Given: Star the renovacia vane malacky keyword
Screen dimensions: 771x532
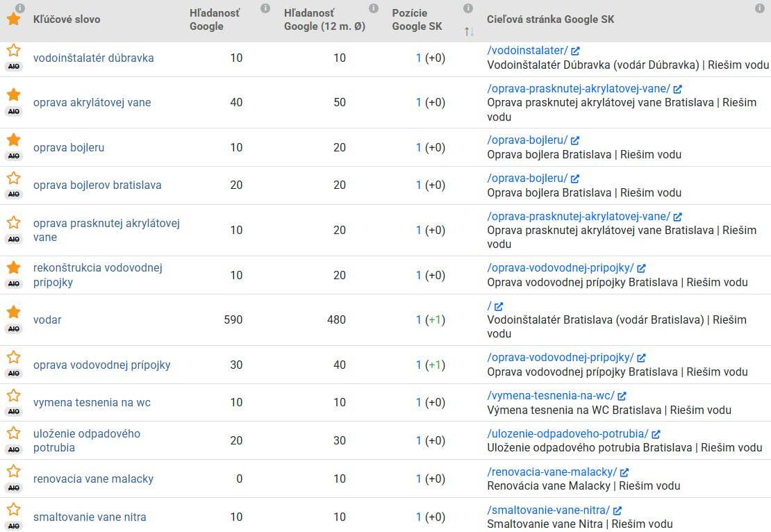Looking at the screenshot, I should (14, 471).
